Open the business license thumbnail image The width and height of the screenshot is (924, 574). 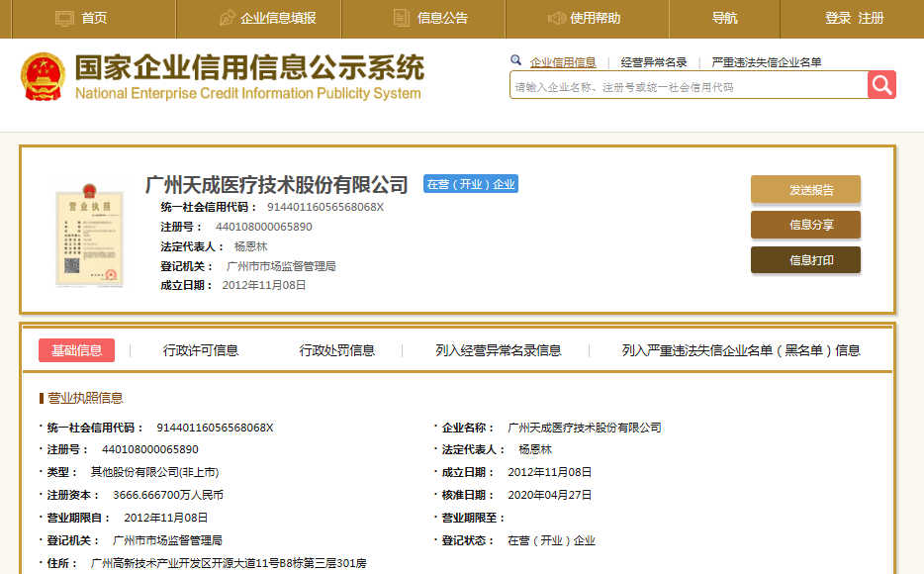point(90,235)
